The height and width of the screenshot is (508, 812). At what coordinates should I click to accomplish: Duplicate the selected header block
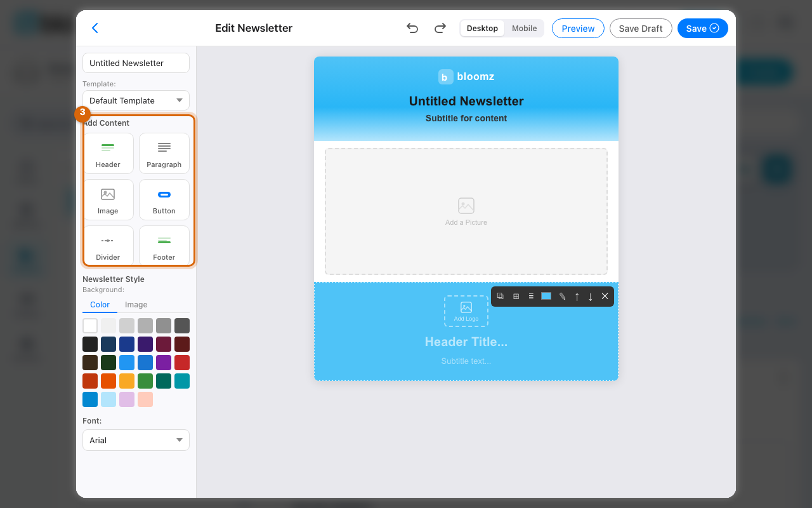[x=501, y=297]
